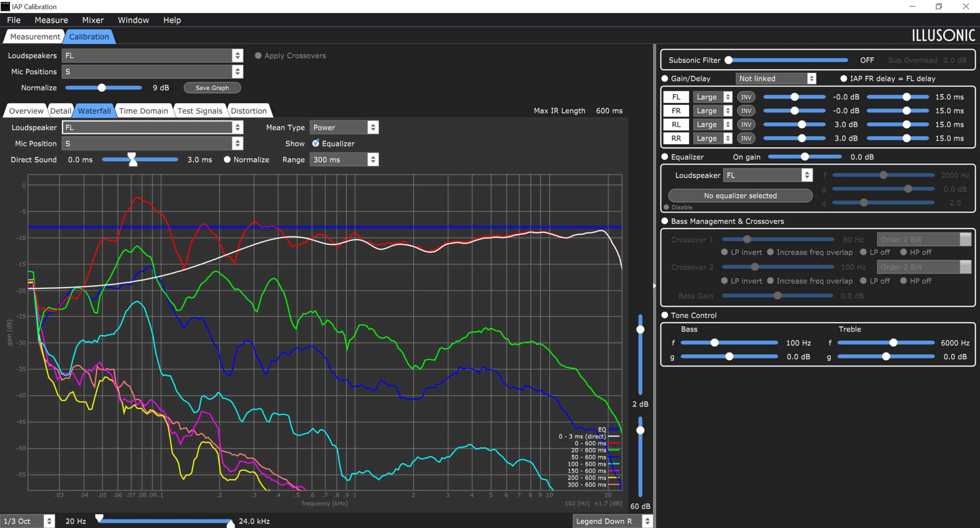980x528 pixels.
Task: Click the Normalize 9 dB slider handle
Action: 101,88
